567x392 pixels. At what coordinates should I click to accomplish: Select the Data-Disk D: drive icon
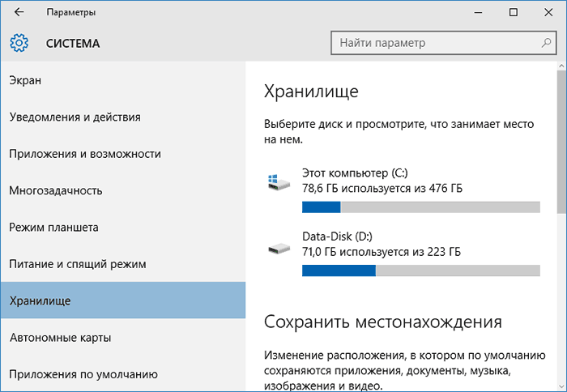coord(279,249)
